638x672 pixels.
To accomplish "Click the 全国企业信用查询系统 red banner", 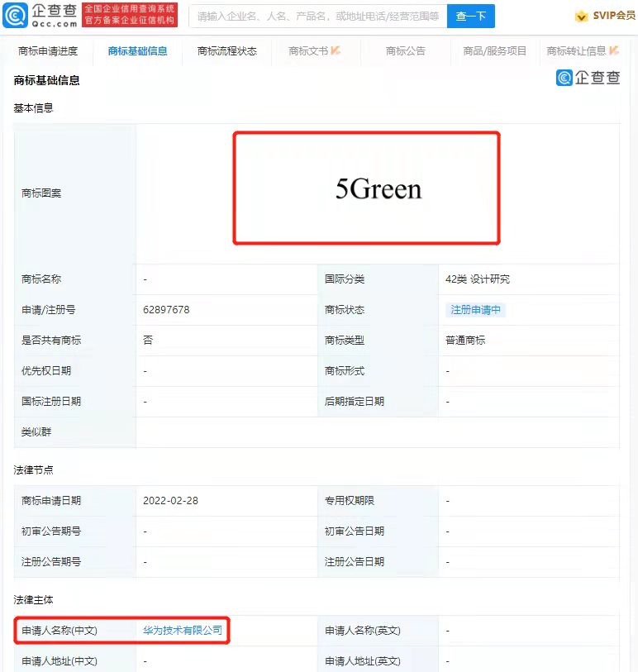I will 130,15.
